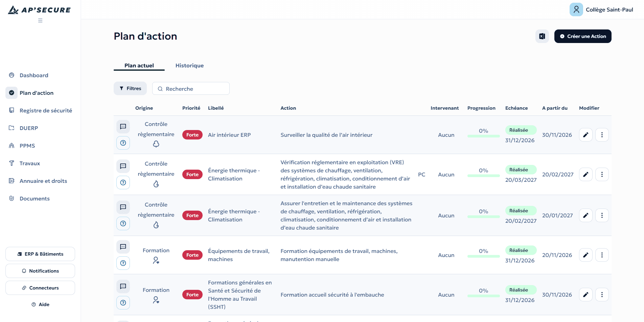Select the Plan actuel tab
The height and width of the screenshot is (322, 644).
pyautogui.click(x=139, y=66)
